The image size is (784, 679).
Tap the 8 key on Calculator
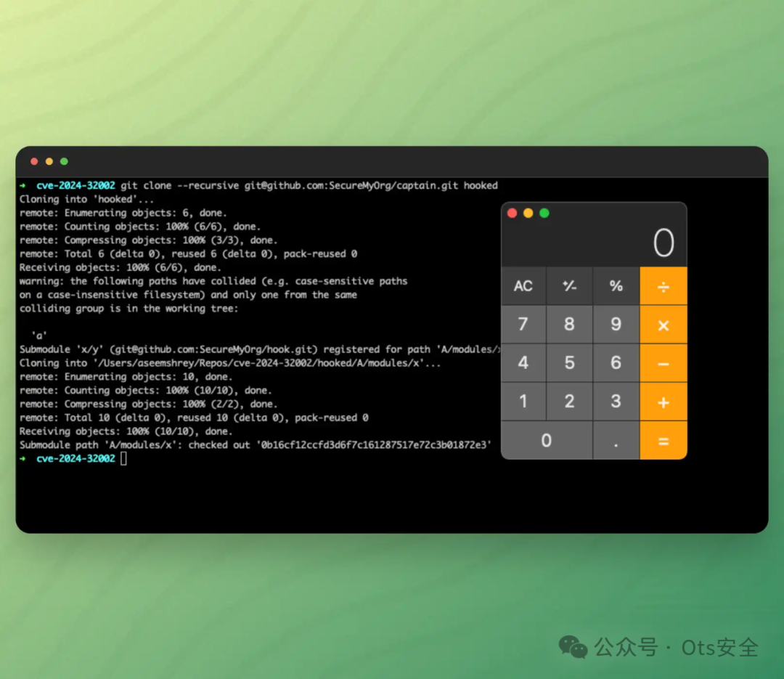point(570,325)
